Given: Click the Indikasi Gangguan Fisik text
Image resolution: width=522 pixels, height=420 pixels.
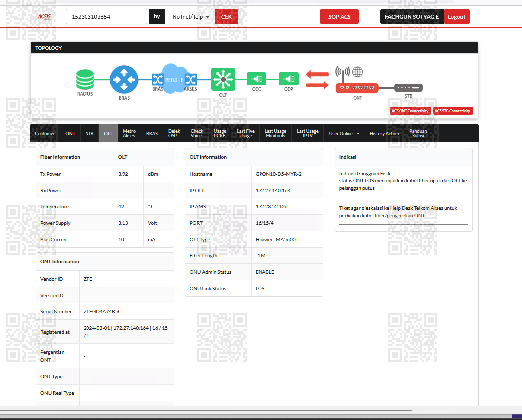Looking at the screenshot, I should pyautogui.click(x=365, y=174).
